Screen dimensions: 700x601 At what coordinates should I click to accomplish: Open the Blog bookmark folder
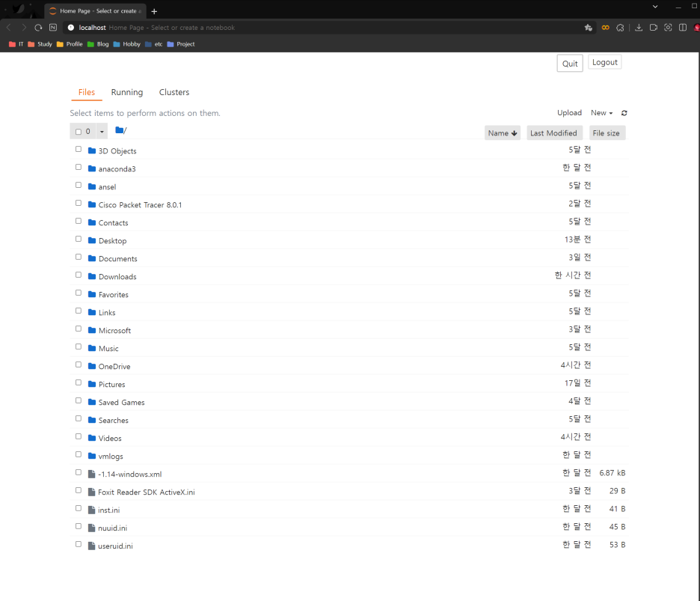coord(98,44)
